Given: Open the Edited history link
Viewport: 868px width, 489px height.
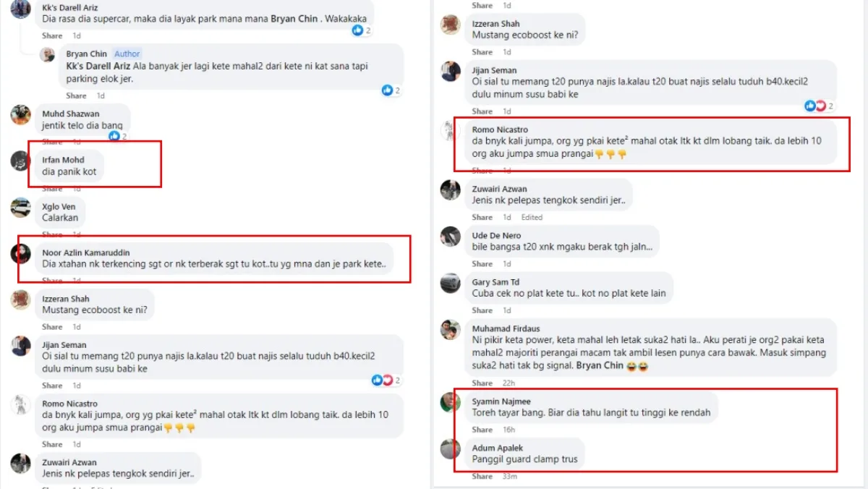Looking at the screenshot, I should [532, 217].
